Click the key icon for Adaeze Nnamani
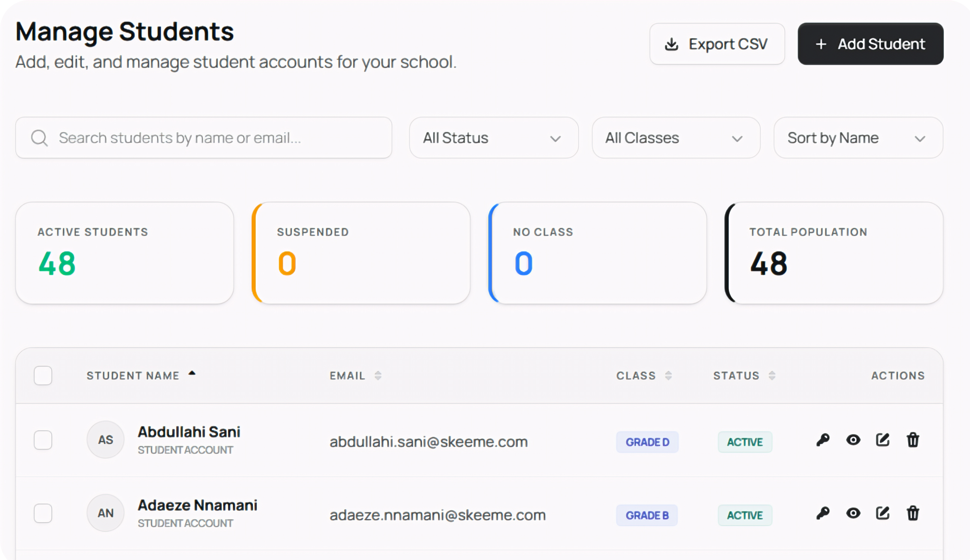This screenshot has width=970, height=560. [823, 513]
